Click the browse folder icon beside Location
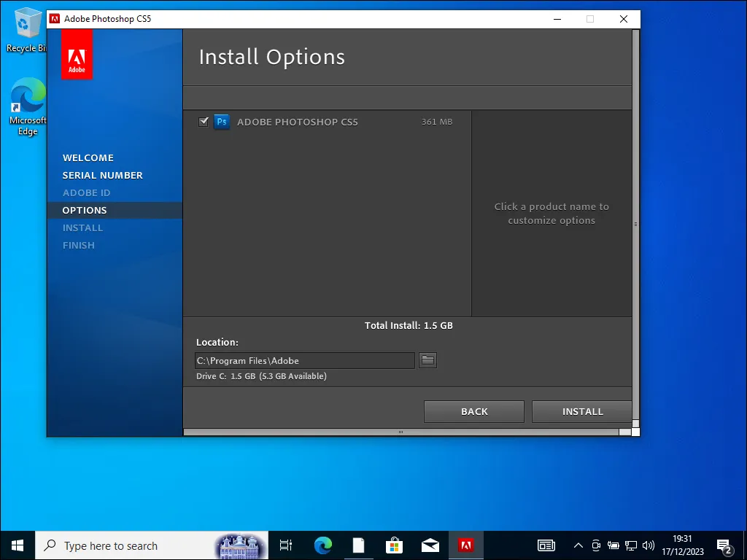The image size is (747, 560). click(427, 360)
